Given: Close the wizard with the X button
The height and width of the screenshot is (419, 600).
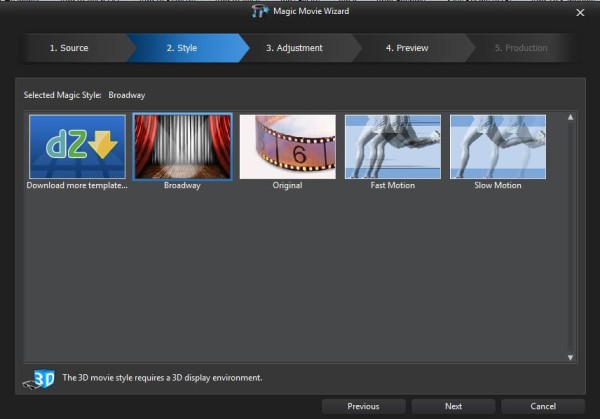Looking at the screenshot, I should click(x=580, y=13).
